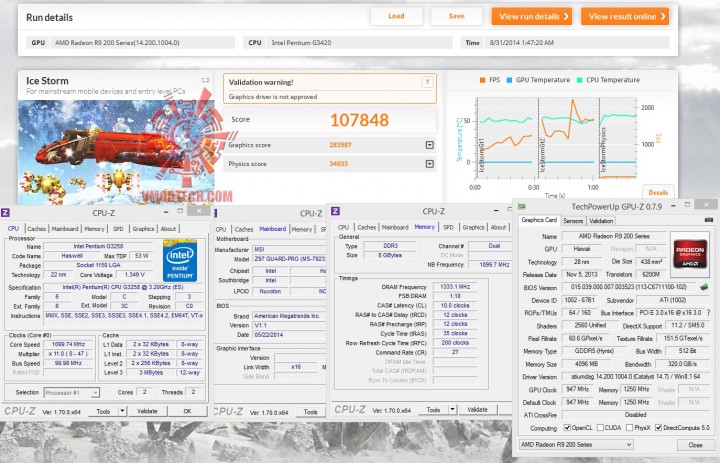720x463 pixels.
Task: Click the validation warning question mark icon
Action: [x=427, y=82]
